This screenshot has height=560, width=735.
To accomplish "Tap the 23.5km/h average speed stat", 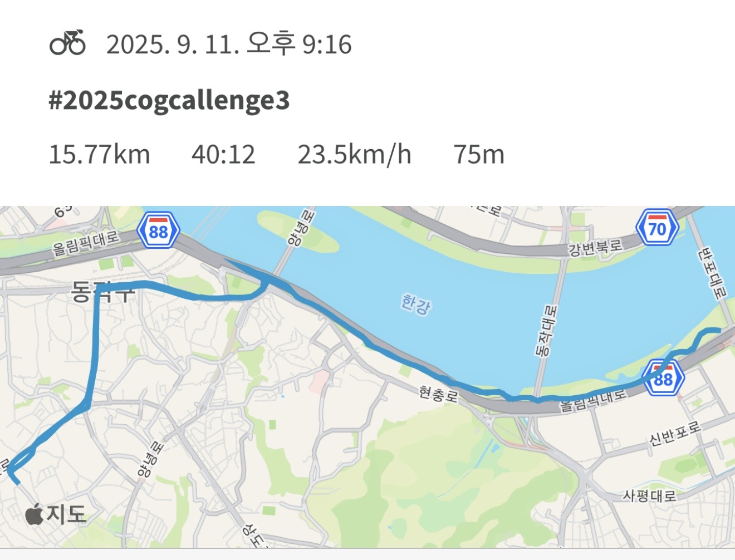I will tap(354, 154).
